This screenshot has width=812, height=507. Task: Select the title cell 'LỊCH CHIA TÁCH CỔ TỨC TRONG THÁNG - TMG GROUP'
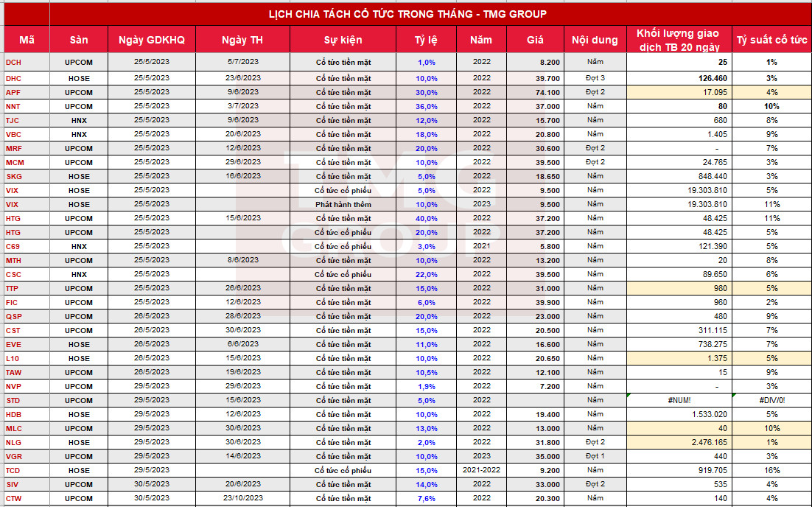(x=407, y=14)
